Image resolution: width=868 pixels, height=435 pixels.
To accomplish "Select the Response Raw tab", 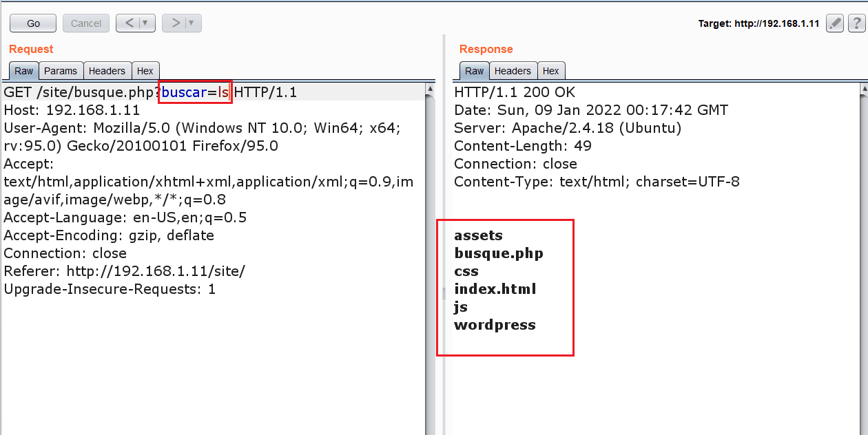I will coord(475,71).
